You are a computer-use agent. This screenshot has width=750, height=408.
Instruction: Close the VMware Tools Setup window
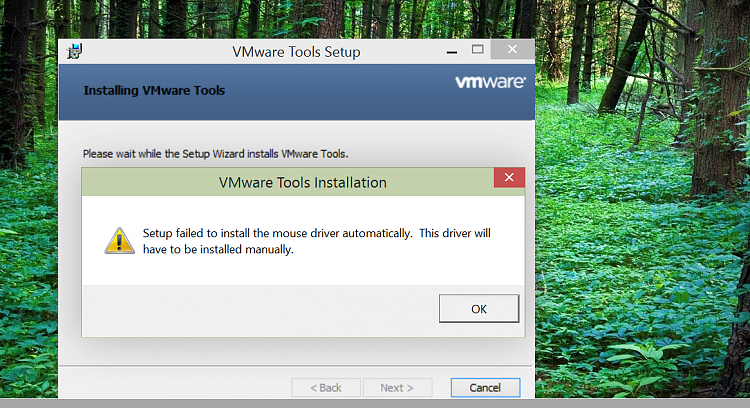click(512, 49)
